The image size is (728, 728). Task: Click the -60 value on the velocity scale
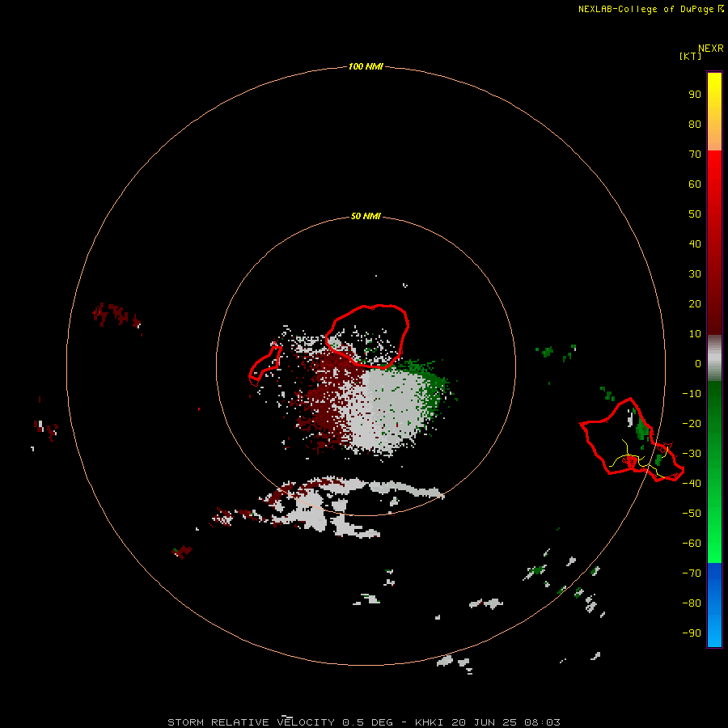[x=692, y=544]
